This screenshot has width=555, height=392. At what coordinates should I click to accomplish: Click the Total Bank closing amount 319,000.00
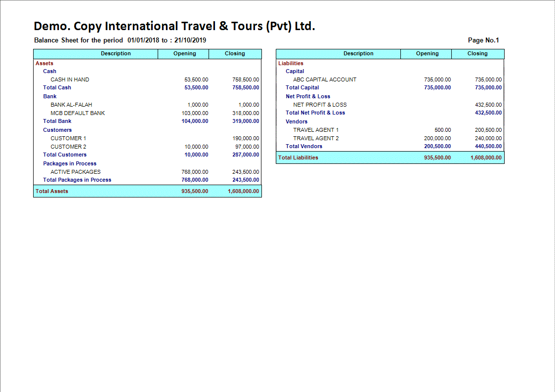click(x=246, y=121)
